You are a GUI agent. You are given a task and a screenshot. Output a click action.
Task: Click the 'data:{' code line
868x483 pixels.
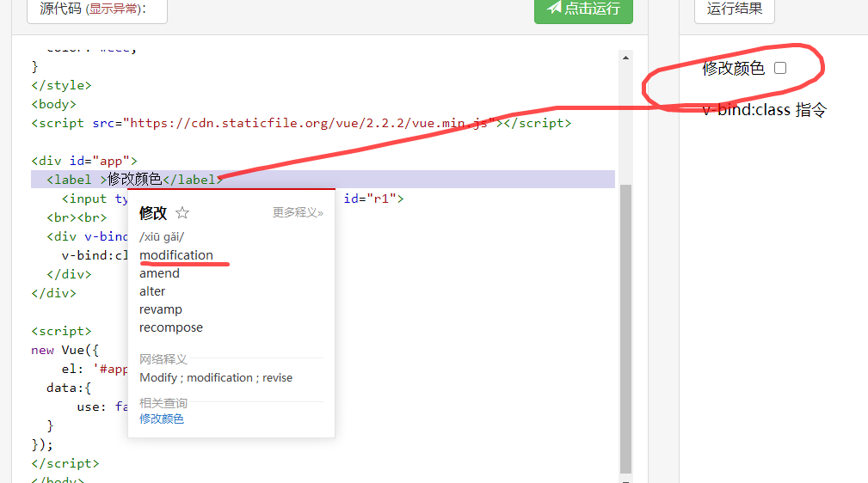[69, 388]
